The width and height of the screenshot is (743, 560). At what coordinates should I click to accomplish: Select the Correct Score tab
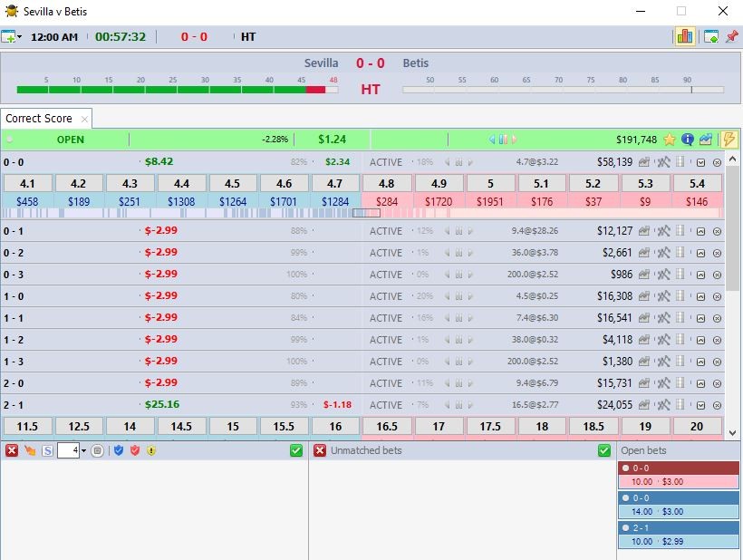(x=39, y=119)
